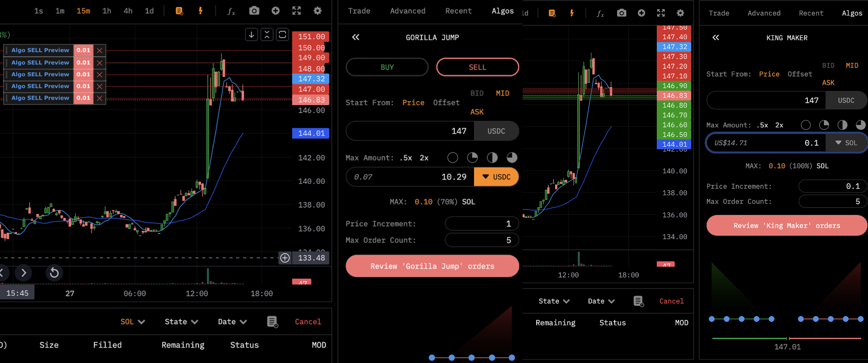868x363 pixels.
Task: Open the orange USDC currency dropdown
Action: pyautogui.click(x=496, y=177)
